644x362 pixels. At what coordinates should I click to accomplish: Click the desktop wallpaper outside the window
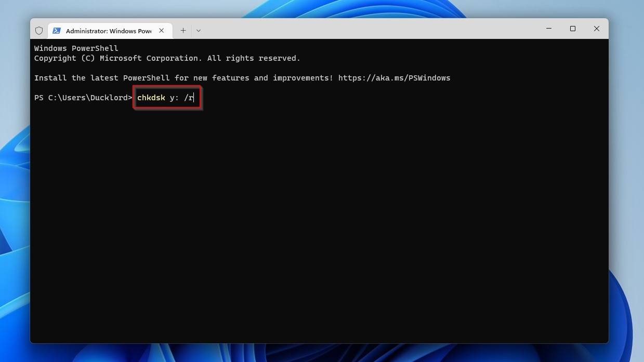(x=626, y=156)
